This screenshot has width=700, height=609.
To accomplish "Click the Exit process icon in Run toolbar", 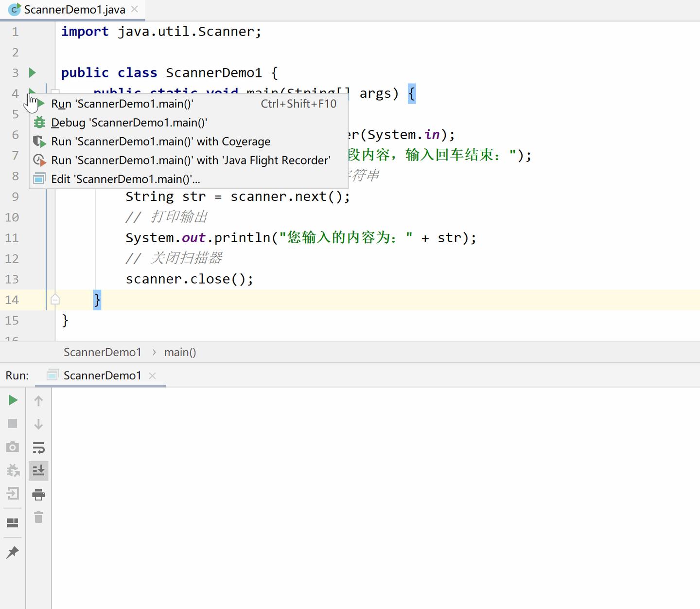I will coord(13,494).
